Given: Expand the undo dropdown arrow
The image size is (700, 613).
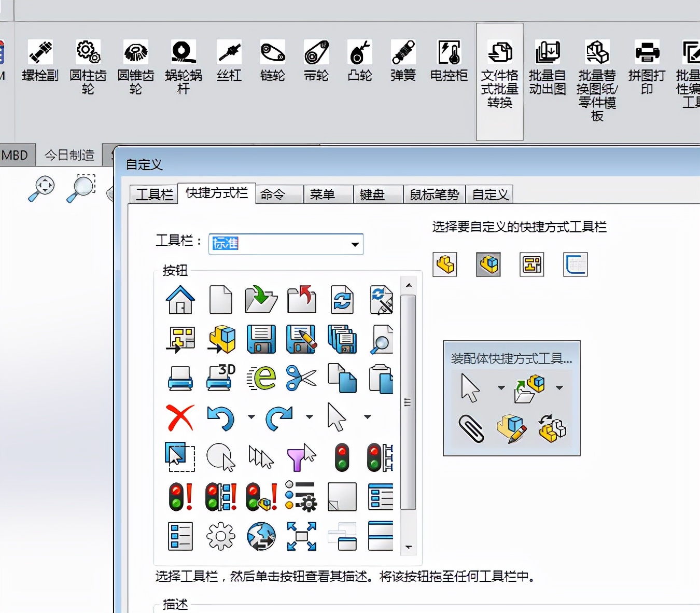Looking at the screenshot, I should tap(252, 417).
